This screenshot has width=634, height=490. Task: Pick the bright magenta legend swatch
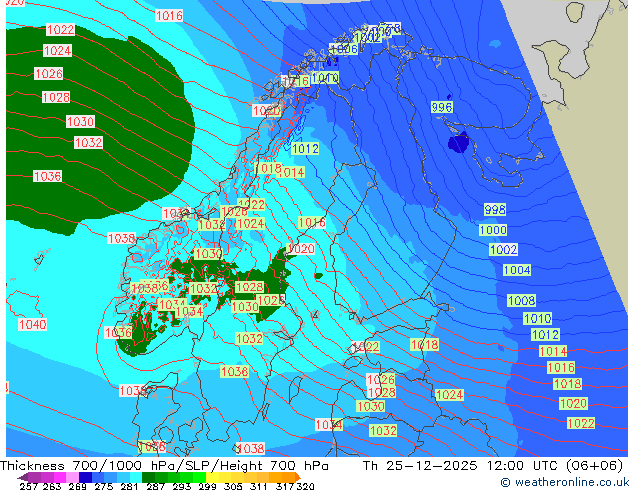(x=60, y=477)
